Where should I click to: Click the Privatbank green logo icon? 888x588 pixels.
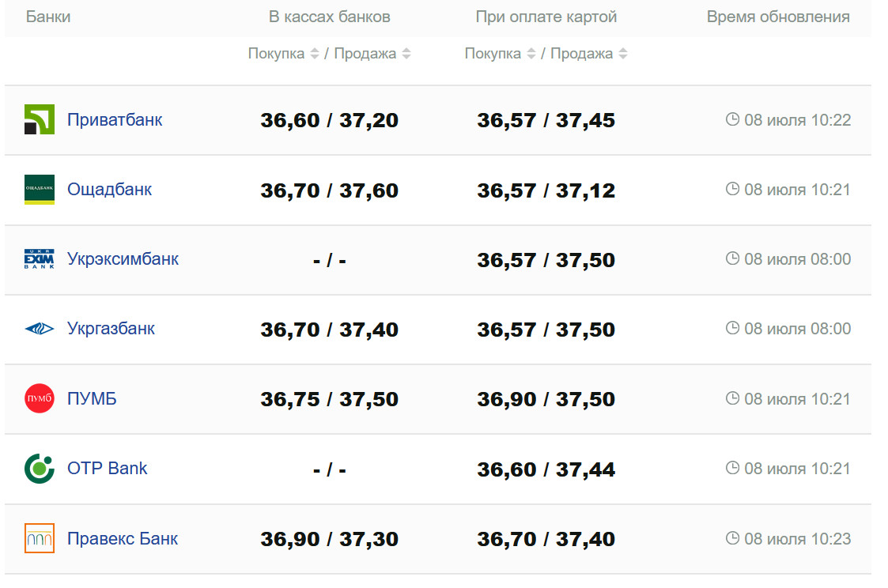point(39,119)
